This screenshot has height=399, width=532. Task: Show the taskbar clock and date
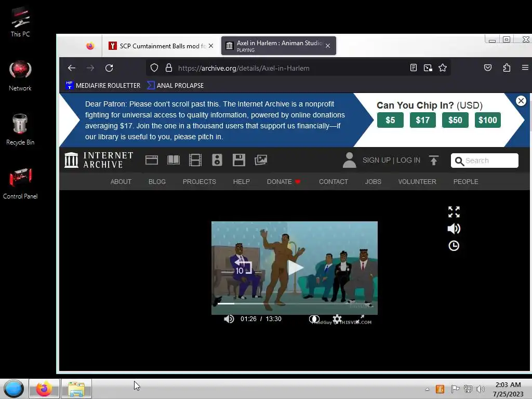508,389
